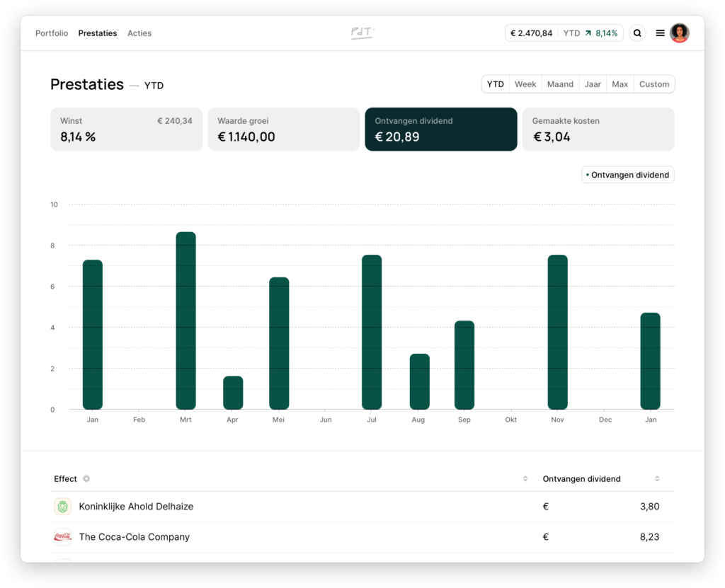This screenshot has width=725, height=588.
Task: Click the Koninklijke Ahold Delhaize logo
Action: pos(63,507)
